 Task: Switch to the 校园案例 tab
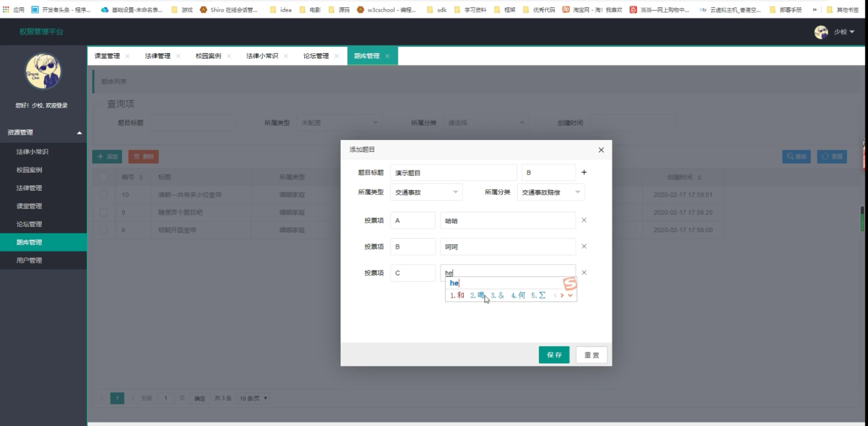click(x=208, y=56)
